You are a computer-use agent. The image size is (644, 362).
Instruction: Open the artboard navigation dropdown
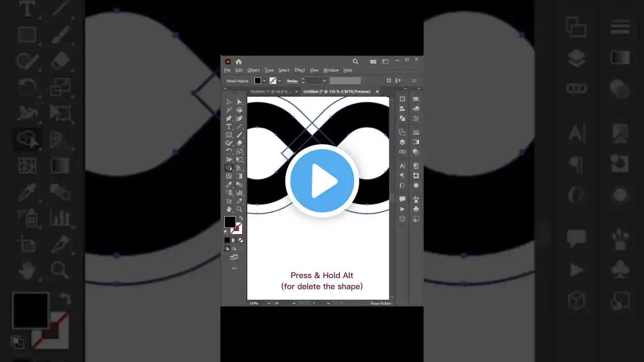(328, 303)
